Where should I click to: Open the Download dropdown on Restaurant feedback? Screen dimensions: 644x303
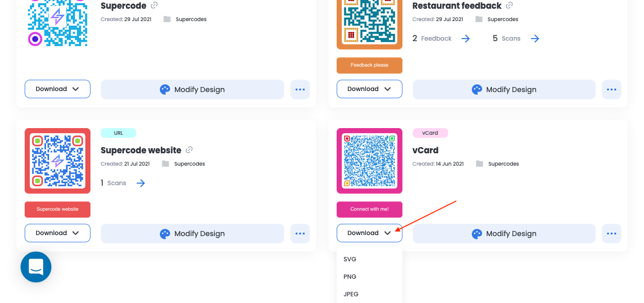tap(369, 89)
